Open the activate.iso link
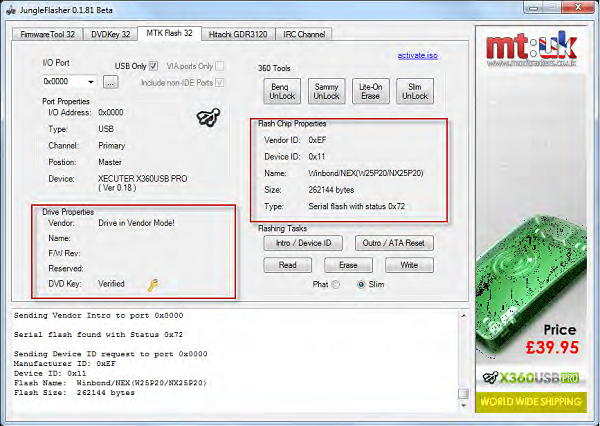This screenshot has width=600, height=426. pyautogui.click(x=417, y=55)
